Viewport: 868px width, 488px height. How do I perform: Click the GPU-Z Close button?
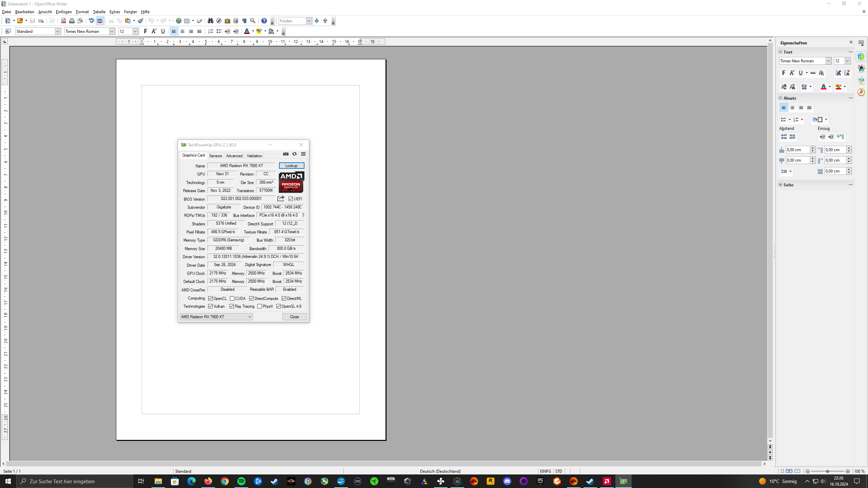(x=294, y=317)
